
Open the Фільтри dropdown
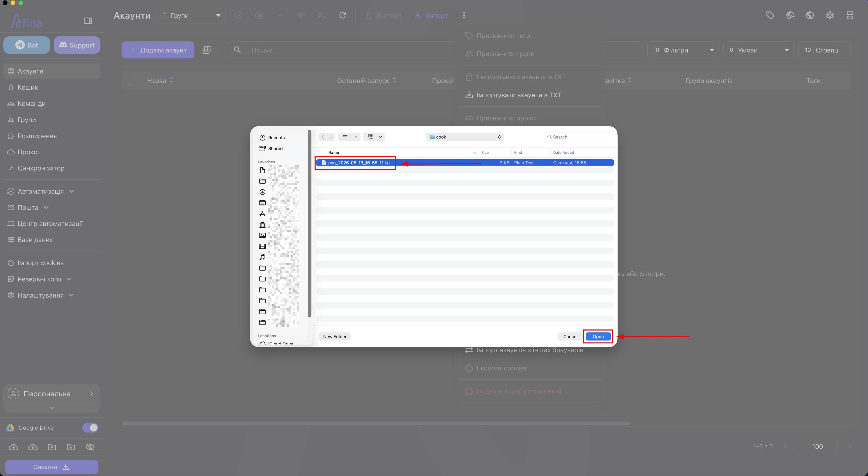click(x=683, y=50)
